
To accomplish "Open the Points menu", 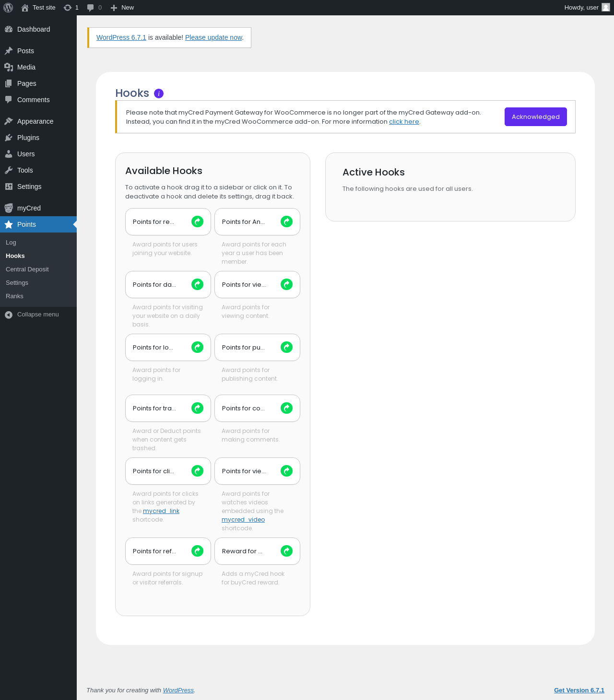I will click(x=38, y=224).
